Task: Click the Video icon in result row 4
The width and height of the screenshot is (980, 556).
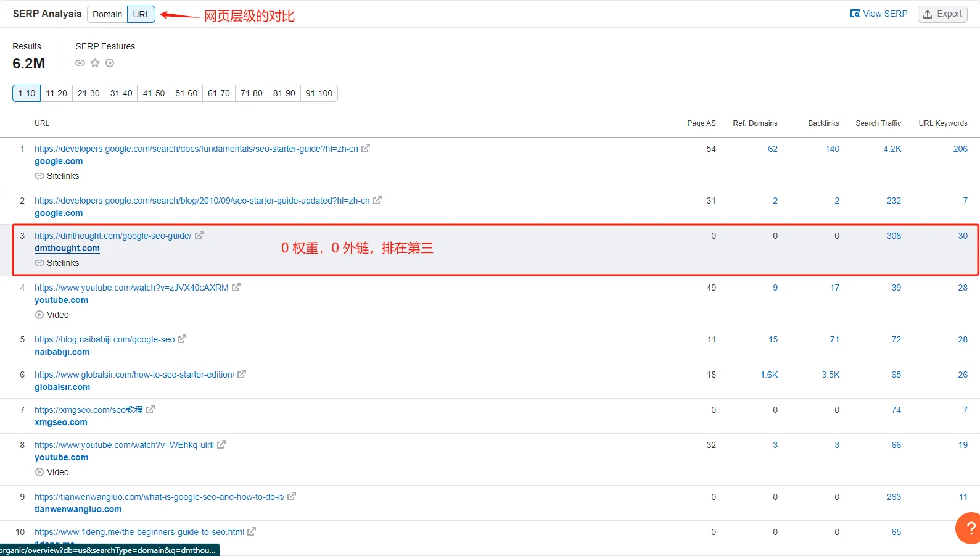Action: [39, 315]
